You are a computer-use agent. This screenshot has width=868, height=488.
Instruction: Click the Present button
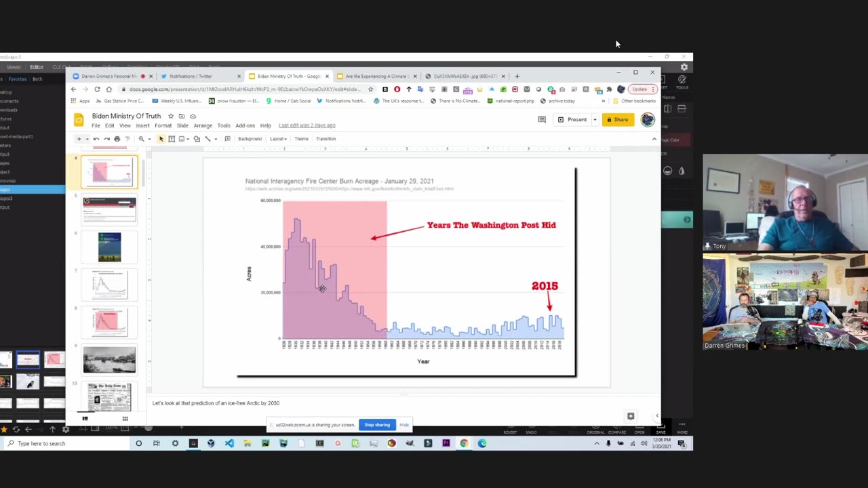(x=573, y=119)
